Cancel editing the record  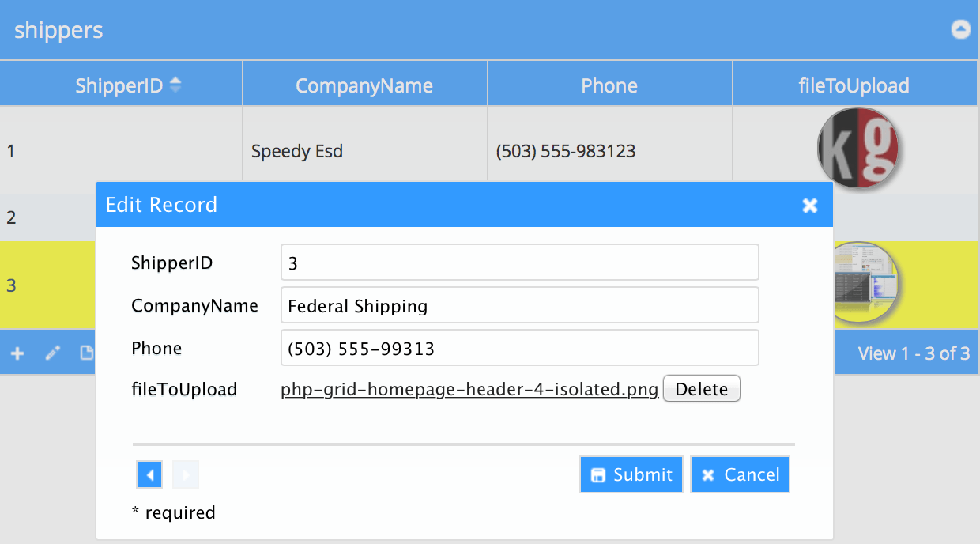[x=741, y=474]
